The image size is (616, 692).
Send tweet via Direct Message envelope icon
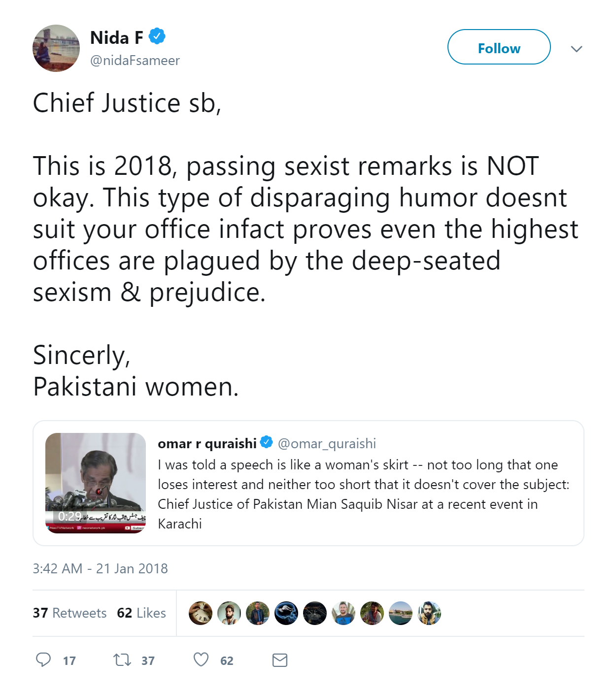(x=280, y=660)
